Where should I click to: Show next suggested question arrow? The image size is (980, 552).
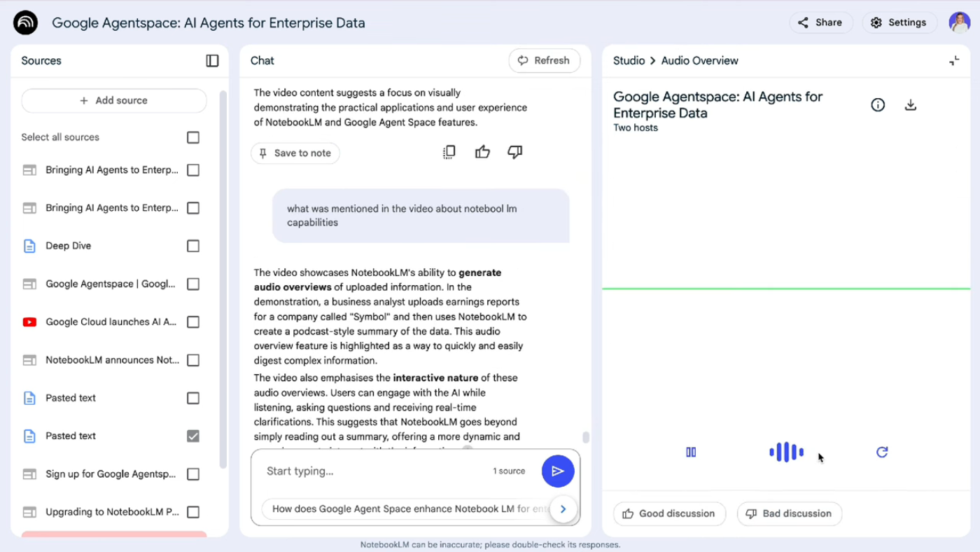point(563,509)
